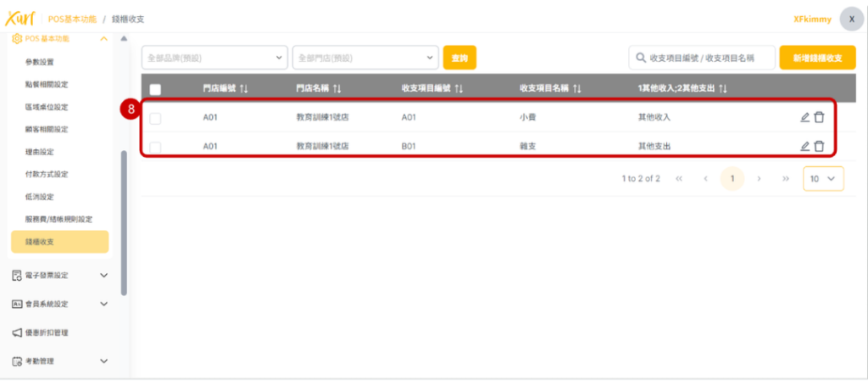
Task: Click the pencil edit icon for 小費 row
Action: coord(804,117)
